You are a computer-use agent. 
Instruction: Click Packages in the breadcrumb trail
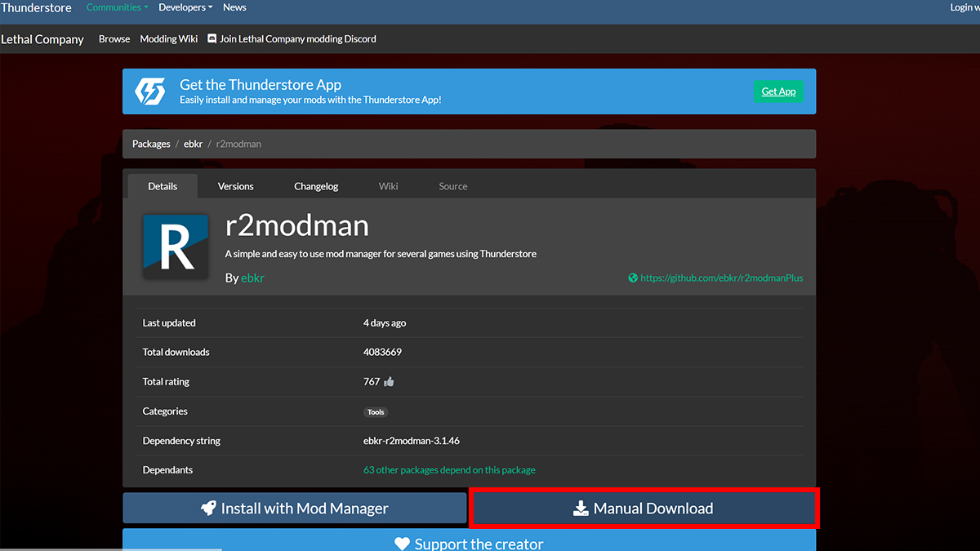click(151, 144)
